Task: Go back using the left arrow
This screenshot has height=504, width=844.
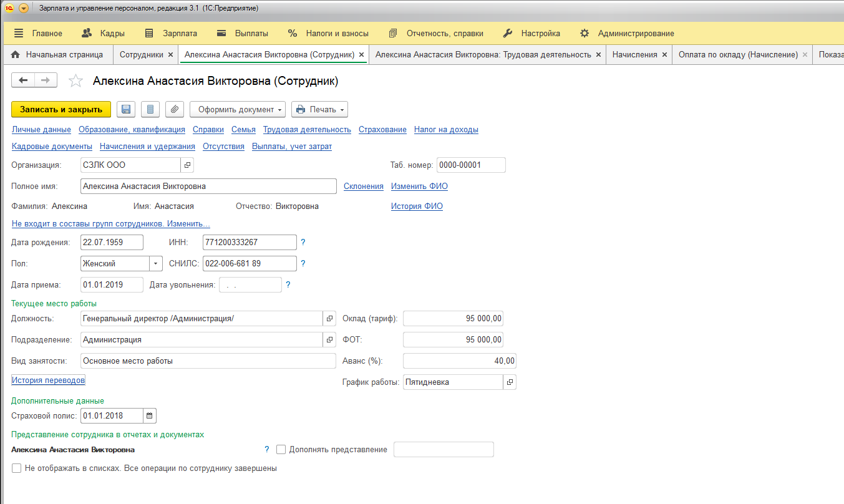Action: [24, 80]
